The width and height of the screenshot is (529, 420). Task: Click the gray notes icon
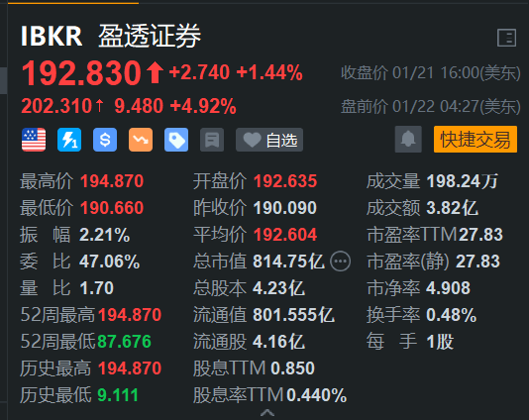[212, 140]
